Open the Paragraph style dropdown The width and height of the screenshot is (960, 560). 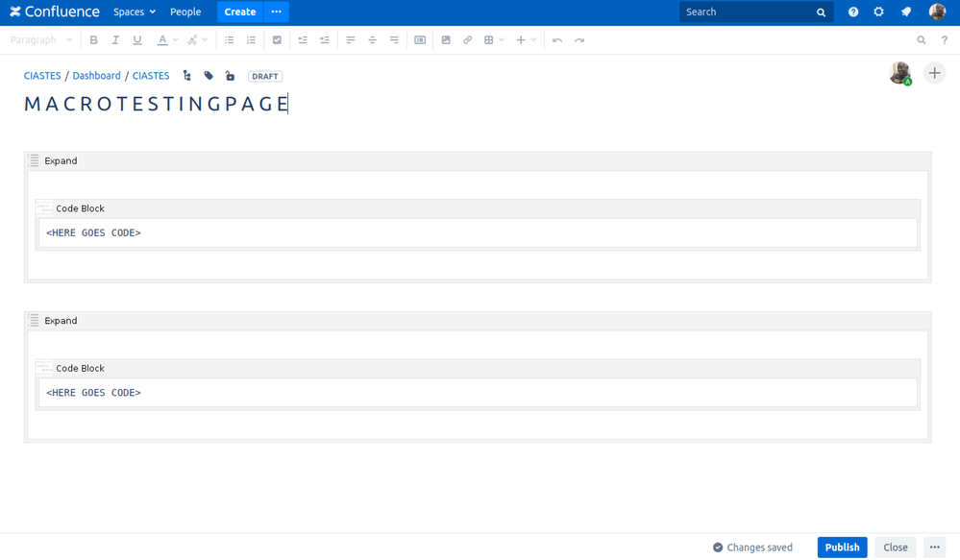[41, 39]
